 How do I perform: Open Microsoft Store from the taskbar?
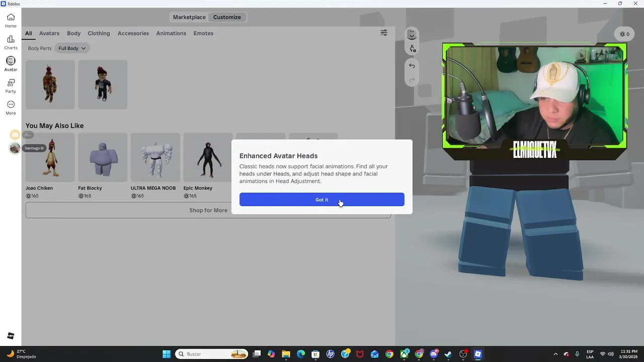pos(315,354)
